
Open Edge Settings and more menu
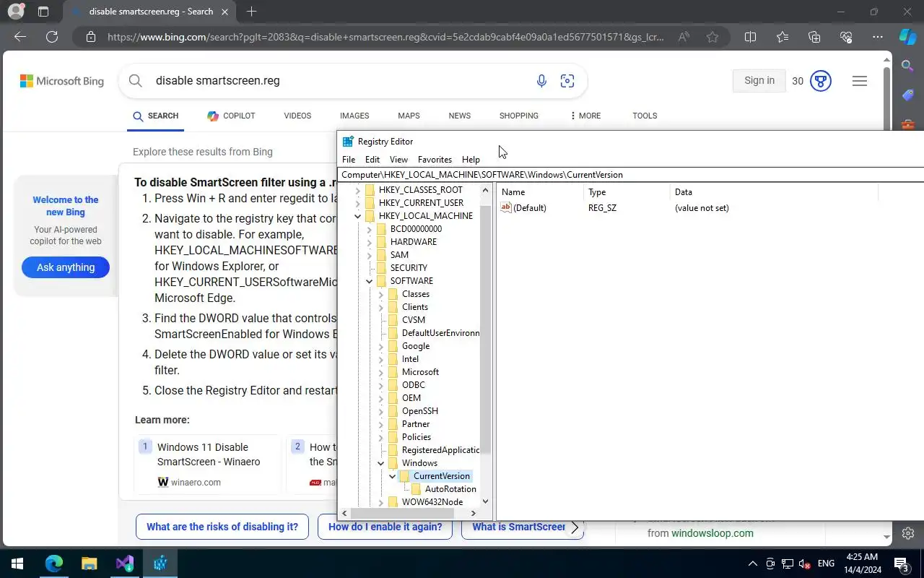pyautogui.click(x=878, y=37)
